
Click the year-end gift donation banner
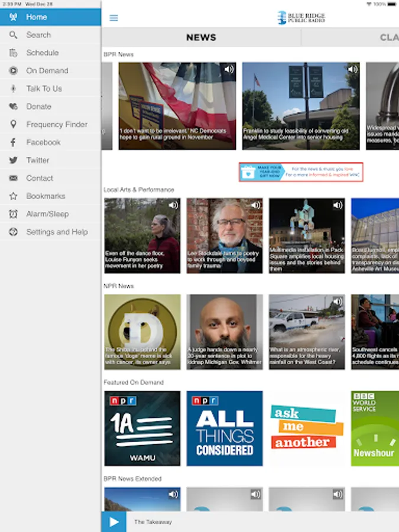(x=301, y=172)
